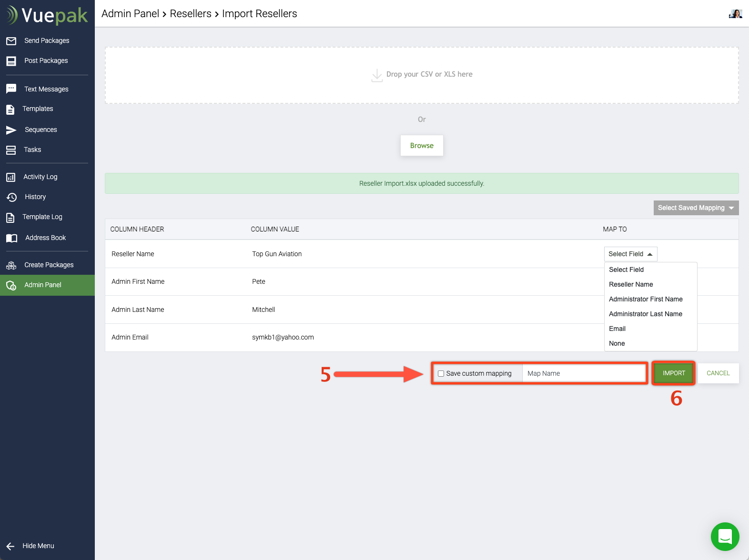Click the Admin Panel shield icon
Viewport: 749px width, 560px height.
11,285
